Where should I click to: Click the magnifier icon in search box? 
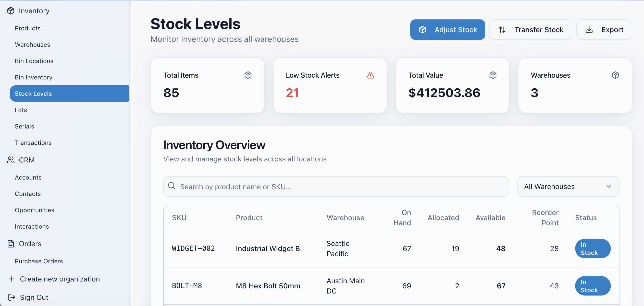(x=171, y=185)
